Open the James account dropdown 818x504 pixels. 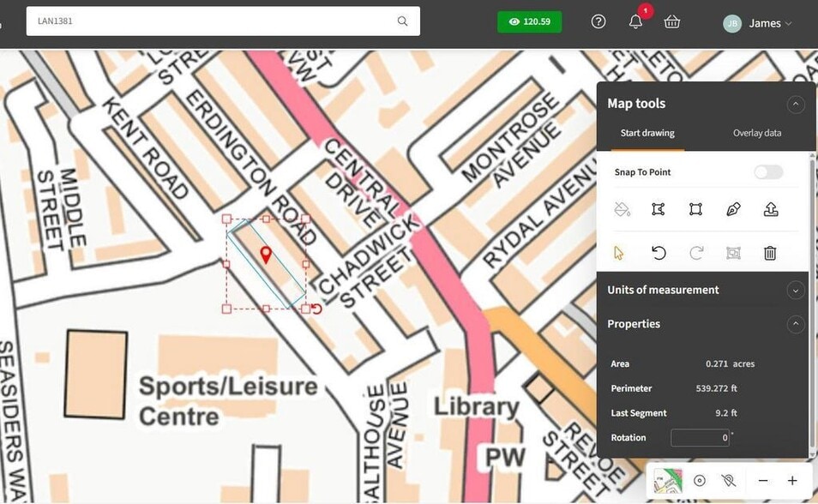(758, 23)
